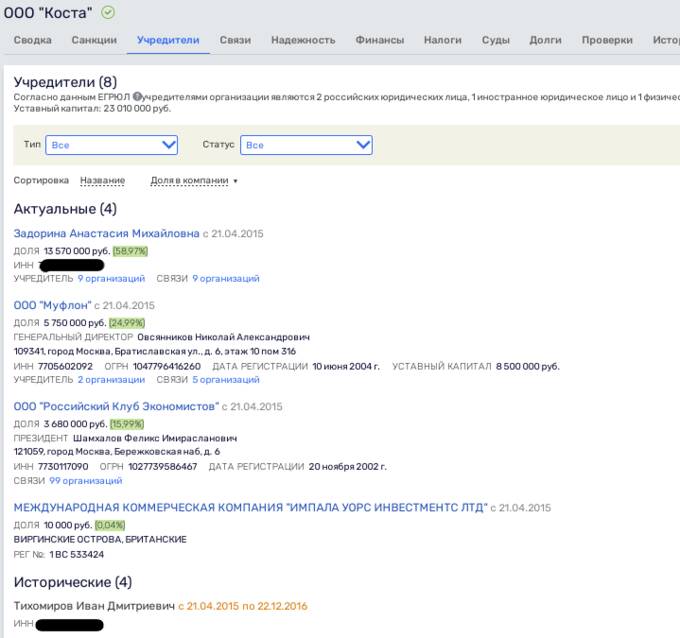Switch to the Финансы tab
This screenshot has height=638, width=680.
pyautogui.click(x=379, y=40)
